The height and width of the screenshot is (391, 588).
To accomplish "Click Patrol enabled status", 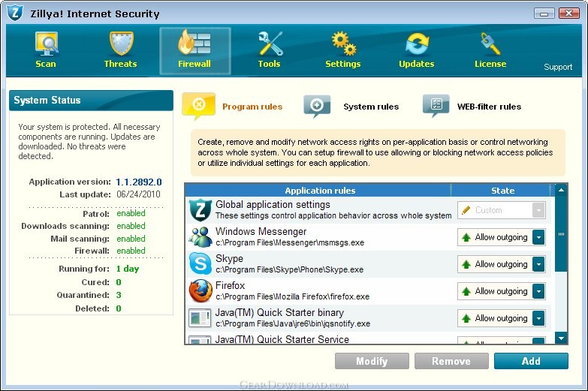I will click(131, 213).
